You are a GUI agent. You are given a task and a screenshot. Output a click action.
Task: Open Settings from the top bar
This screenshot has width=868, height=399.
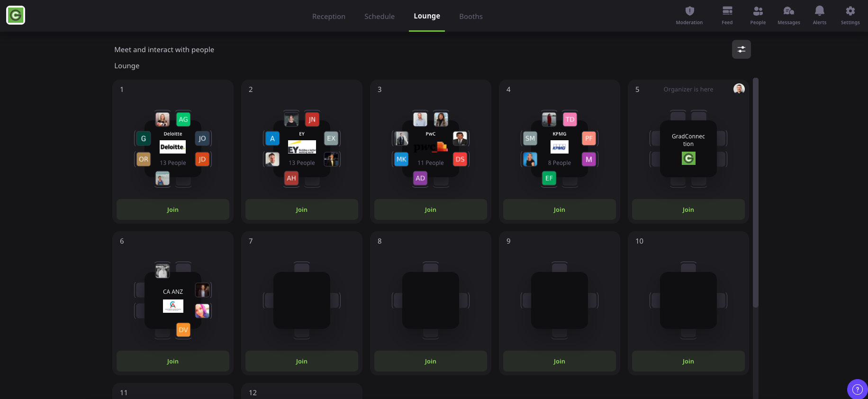tap(850, 16)
